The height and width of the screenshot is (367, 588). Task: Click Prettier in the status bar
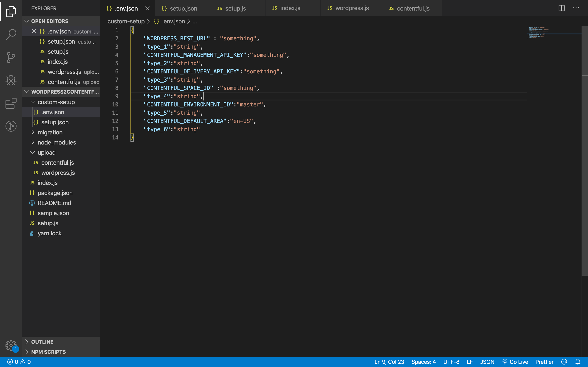tap(544, 362)
